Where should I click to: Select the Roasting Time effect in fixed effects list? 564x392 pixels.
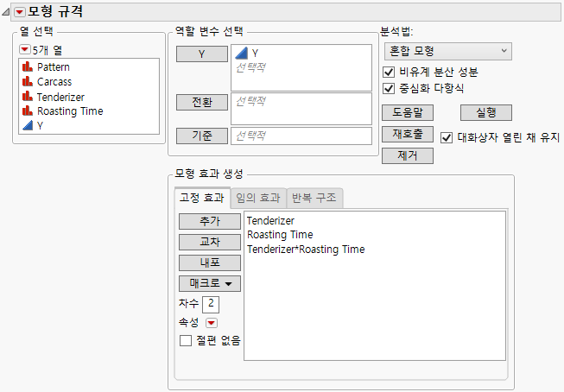280,235
